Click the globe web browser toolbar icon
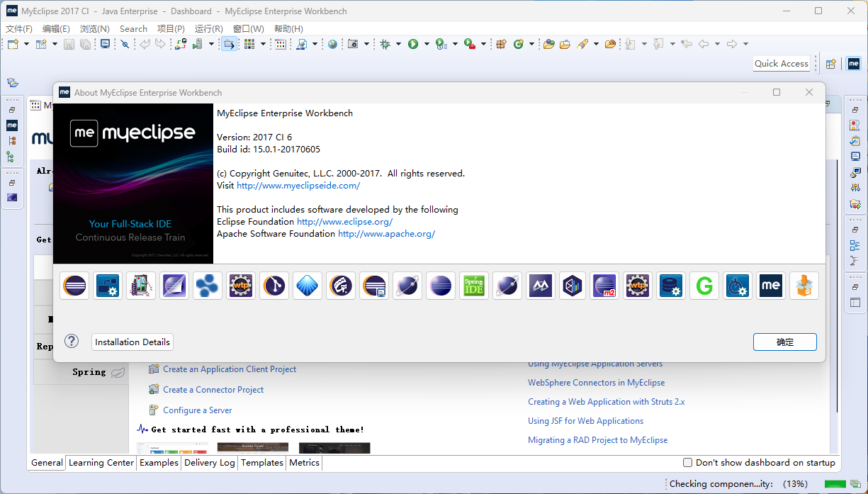The image size is (868, 494). 332,44
